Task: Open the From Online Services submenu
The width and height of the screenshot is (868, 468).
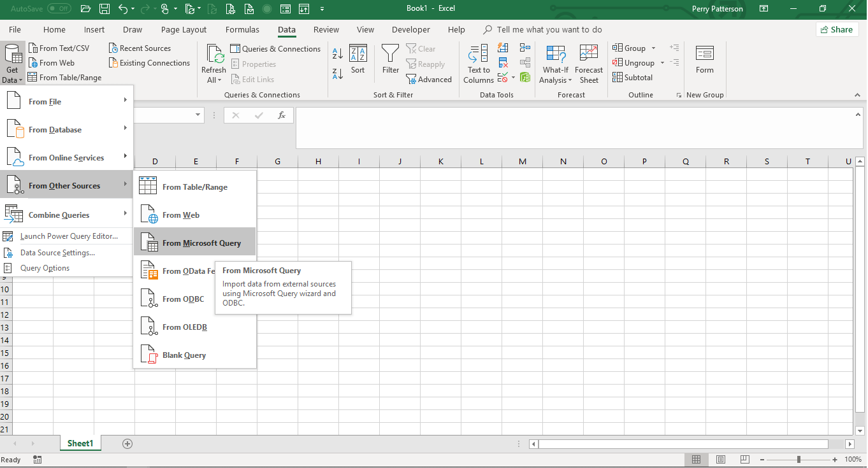Action: [x=67, y=158]
